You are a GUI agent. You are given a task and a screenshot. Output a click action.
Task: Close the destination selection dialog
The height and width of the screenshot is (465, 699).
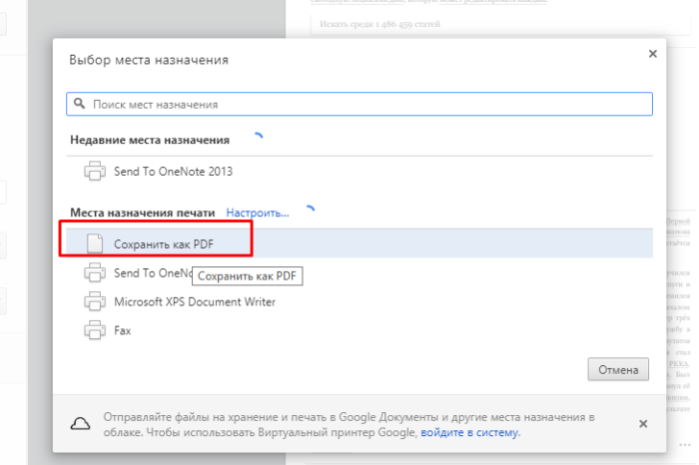tap(653, 54)
